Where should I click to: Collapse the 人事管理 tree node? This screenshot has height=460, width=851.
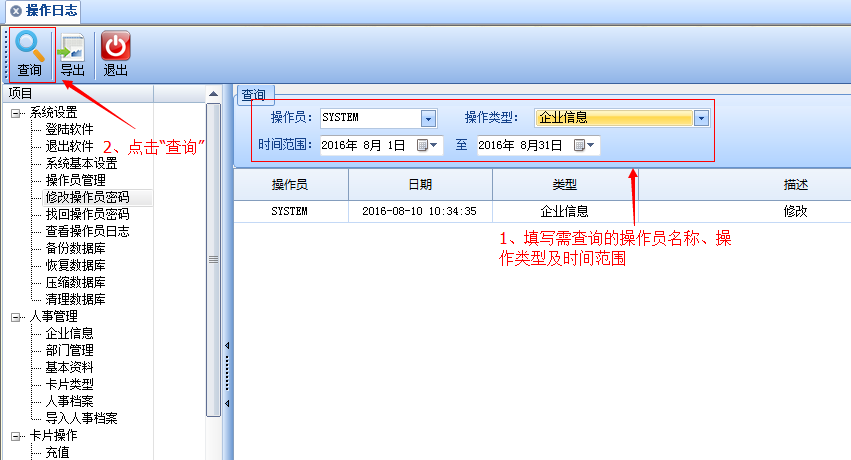17,317
